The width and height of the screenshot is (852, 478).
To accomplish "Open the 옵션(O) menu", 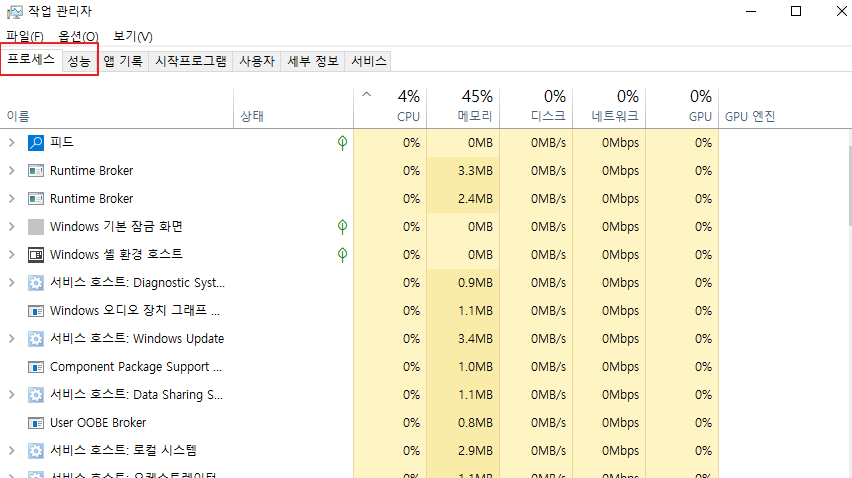I will pos(78,36).
